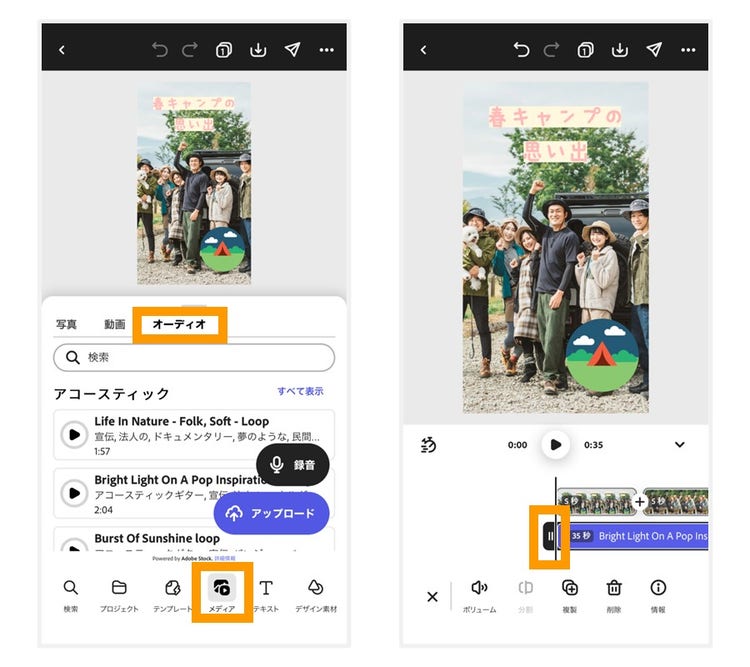Screen dimensions: 750x667
Task: Tap the redo arrow in the left phone screen
Action: [x=190, y=50]
